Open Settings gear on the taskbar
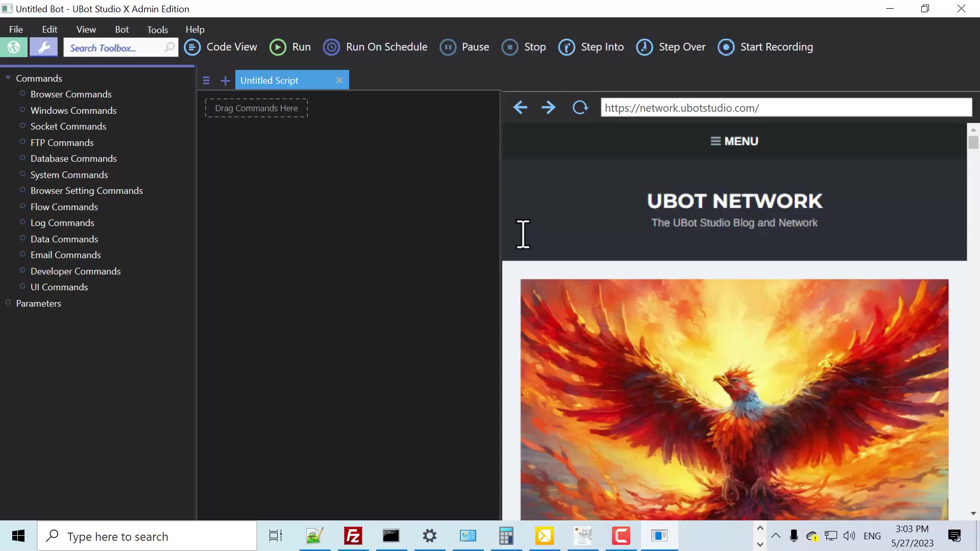 click(430, 536)
